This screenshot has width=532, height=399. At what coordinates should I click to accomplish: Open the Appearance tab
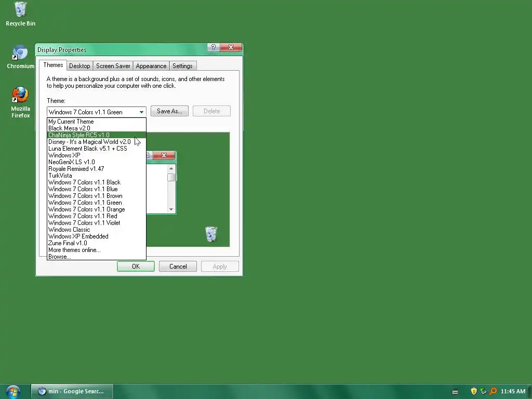(x=151, y=66)
